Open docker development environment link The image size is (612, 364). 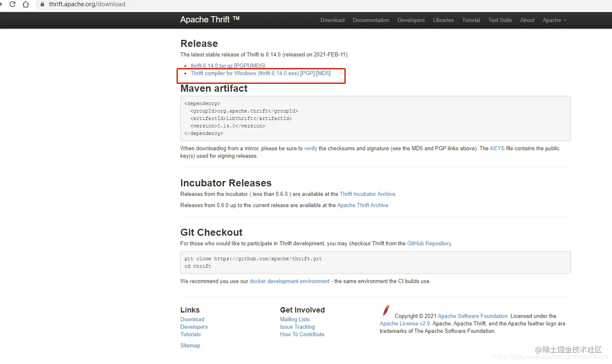[290, 281]
